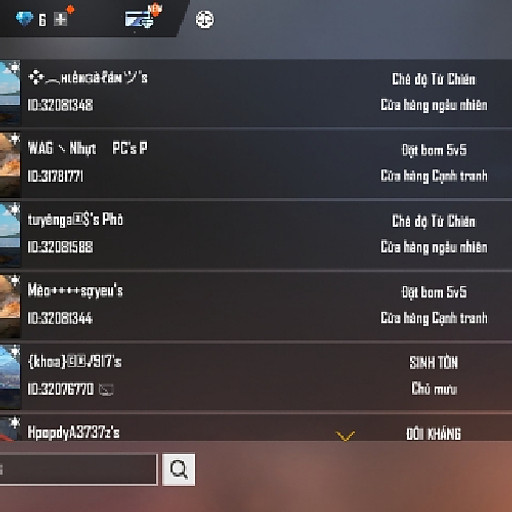
Task: Select the WAG Nhựt PC's room
Action: click(x=256, y=164)
